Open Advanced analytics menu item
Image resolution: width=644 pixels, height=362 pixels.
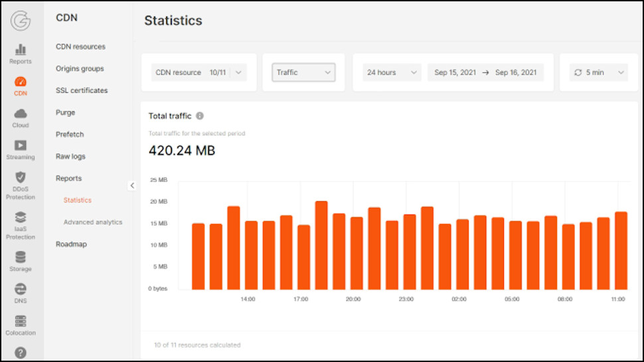coord(93,222)
